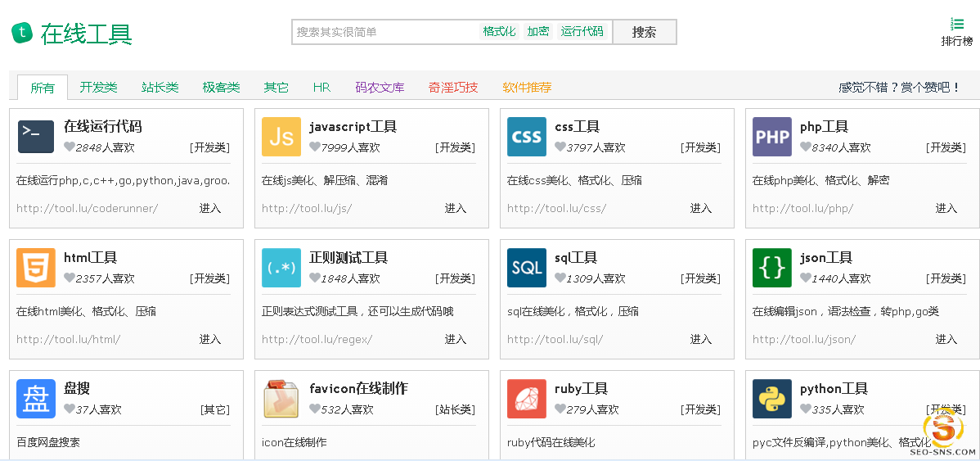Click 感觉不错？赏个赞吧！ link
This screenshot has height=461, width=980.
(x=899, y=88)
